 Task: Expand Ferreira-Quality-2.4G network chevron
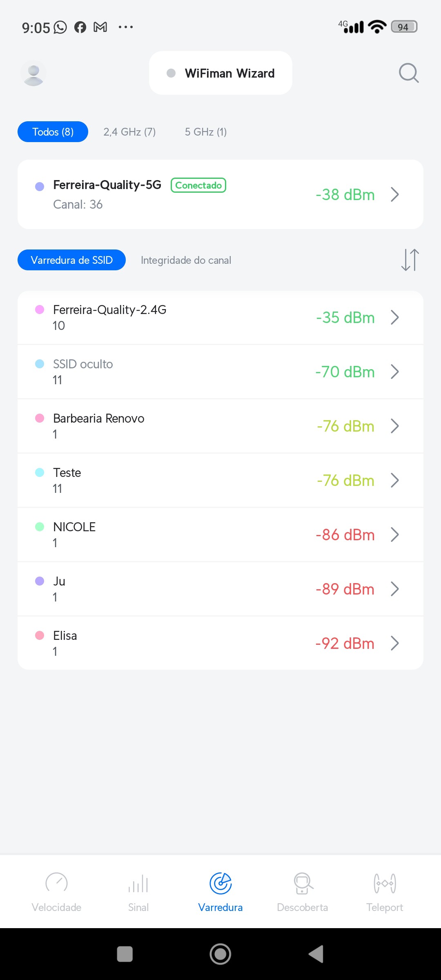click(394, 317)
